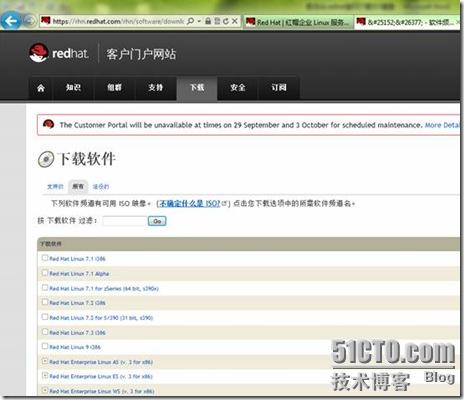The height and width of the screenshot is (400, 464).
Task: Open the Red Hat Linux 7.1 i386 link
Action: [77, 259]
